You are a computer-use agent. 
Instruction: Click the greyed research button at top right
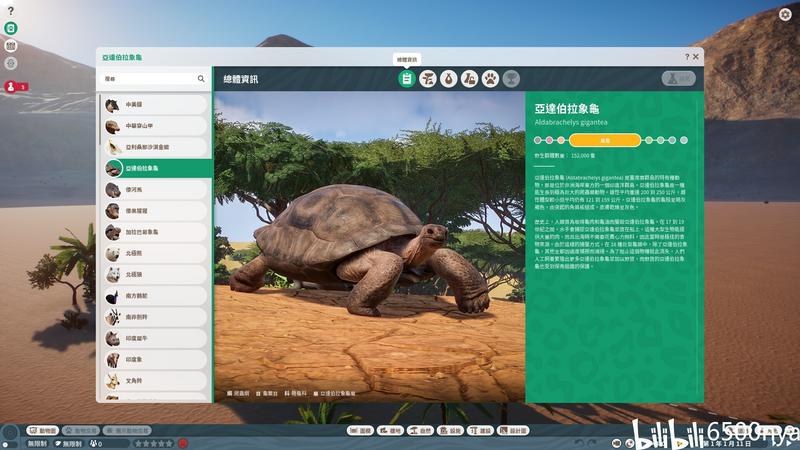click(679, 79)
